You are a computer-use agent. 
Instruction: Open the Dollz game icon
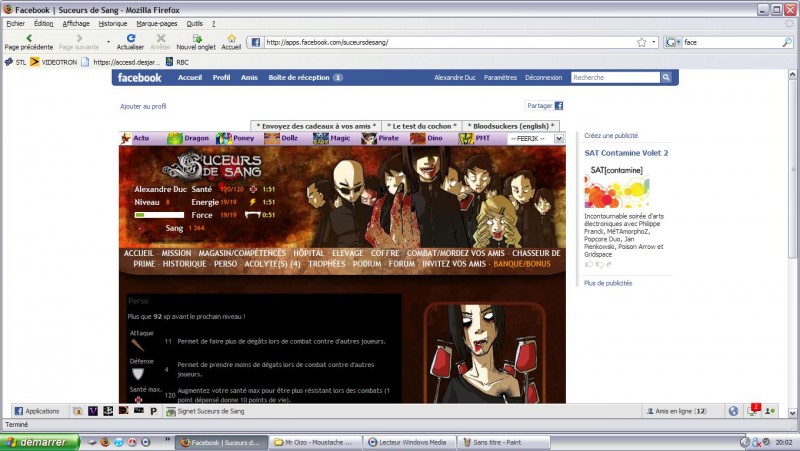pos(271,138)
